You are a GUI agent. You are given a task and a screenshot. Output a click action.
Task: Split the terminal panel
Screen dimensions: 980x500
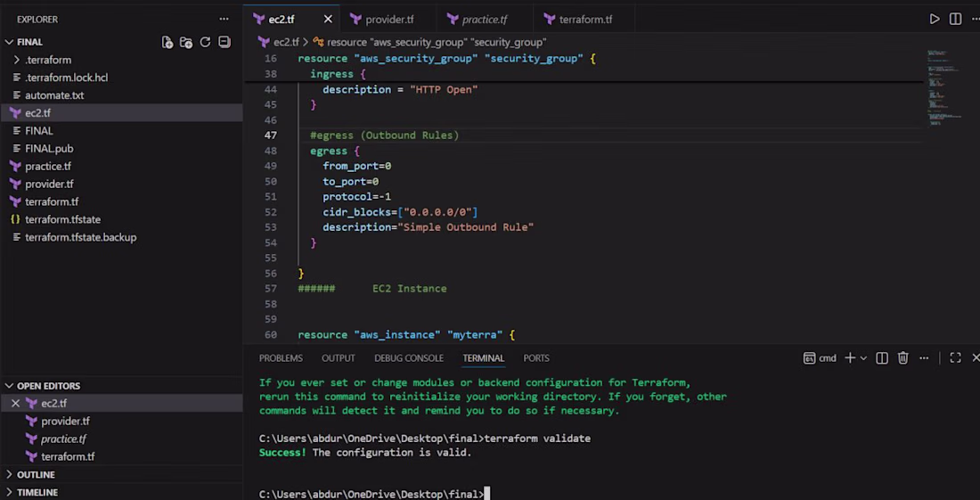[x=882, y=358]
